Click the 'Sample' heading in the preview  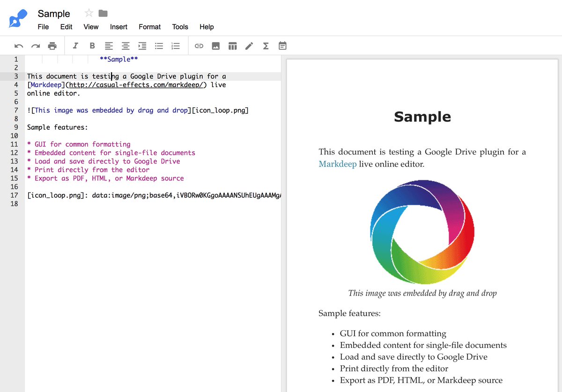(x=422, y=117)
